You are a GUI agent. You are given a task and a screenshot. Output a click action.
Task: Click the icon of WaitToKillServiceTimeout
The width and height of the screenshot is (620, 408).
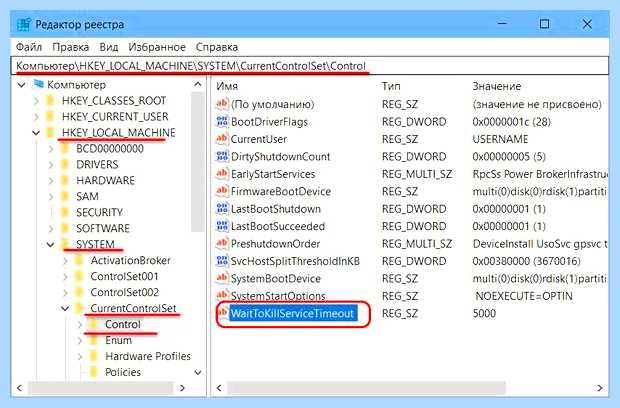point(223,313)
